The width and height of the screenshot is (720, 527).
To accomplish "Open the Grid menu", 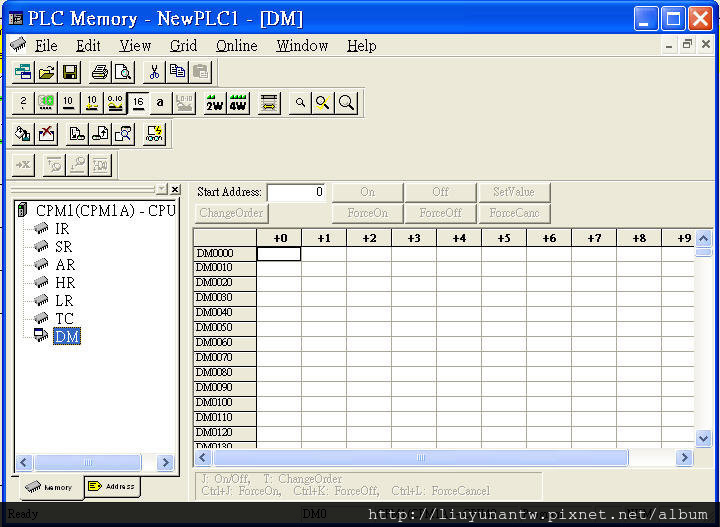I will coord(183,46).
